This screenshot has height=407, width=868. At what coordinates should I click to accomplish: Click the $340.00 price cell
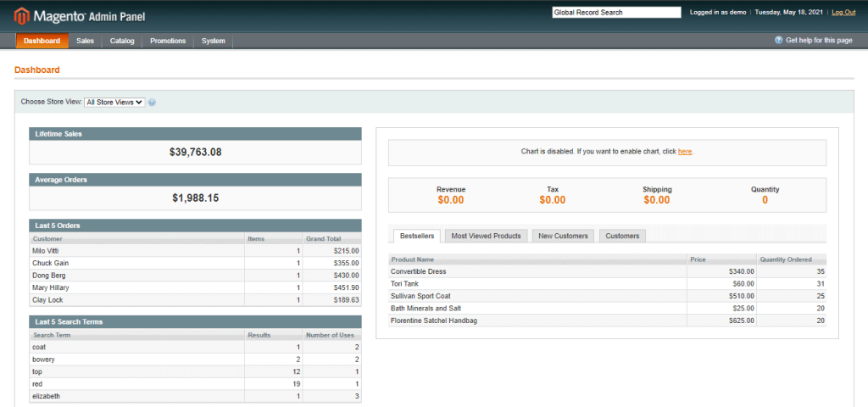[x=722, y=271]
